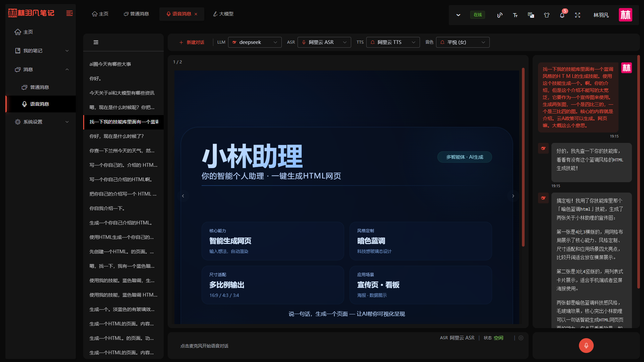Click deepseek avatar beside 搞定啦 reply
This screenshot has width=644, height=362.
point(543,198)
